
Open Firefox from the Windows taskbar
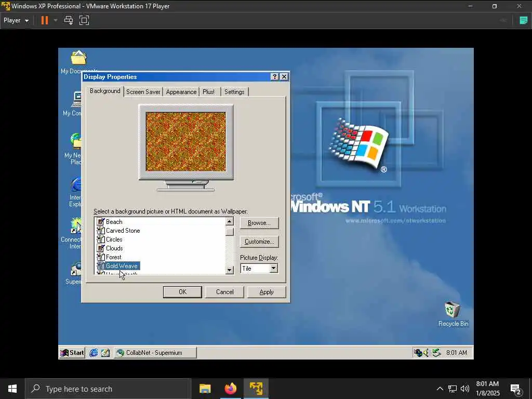(x=230, y=389)
